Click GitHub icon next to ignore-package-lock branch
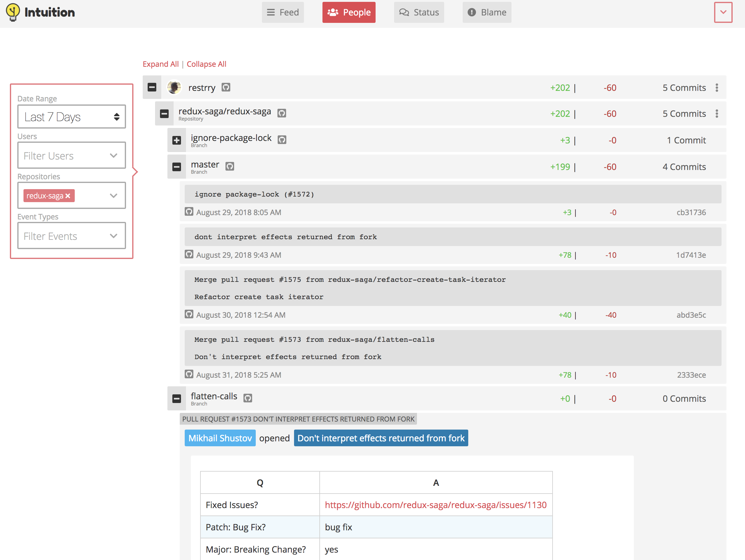 [282, 140]
